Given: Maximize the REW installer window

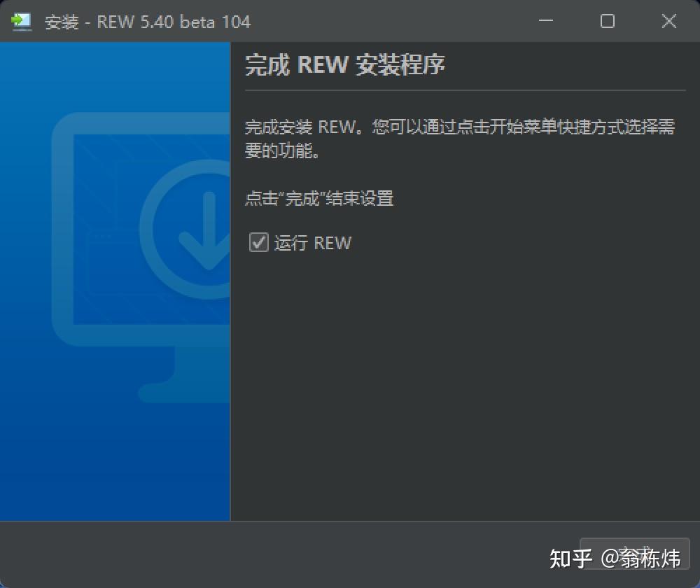Looking at the screenshot, I should (x=607, y=21).
